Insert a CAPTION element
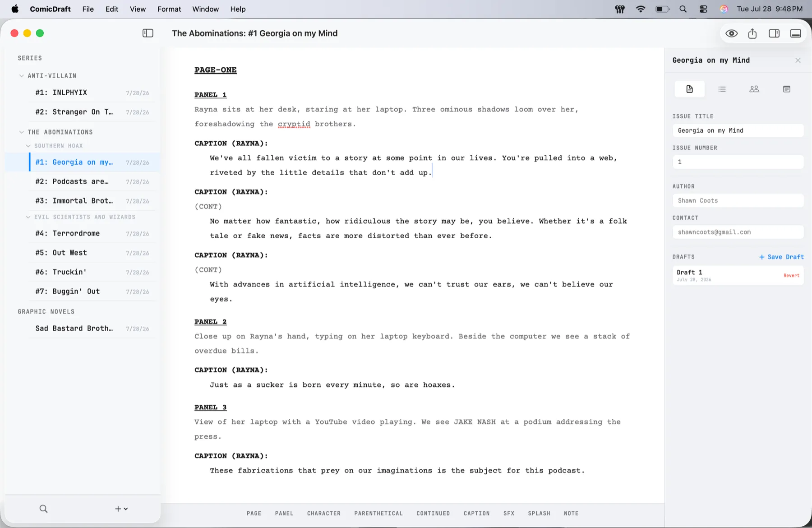812x528 pixels. [476, 514]
